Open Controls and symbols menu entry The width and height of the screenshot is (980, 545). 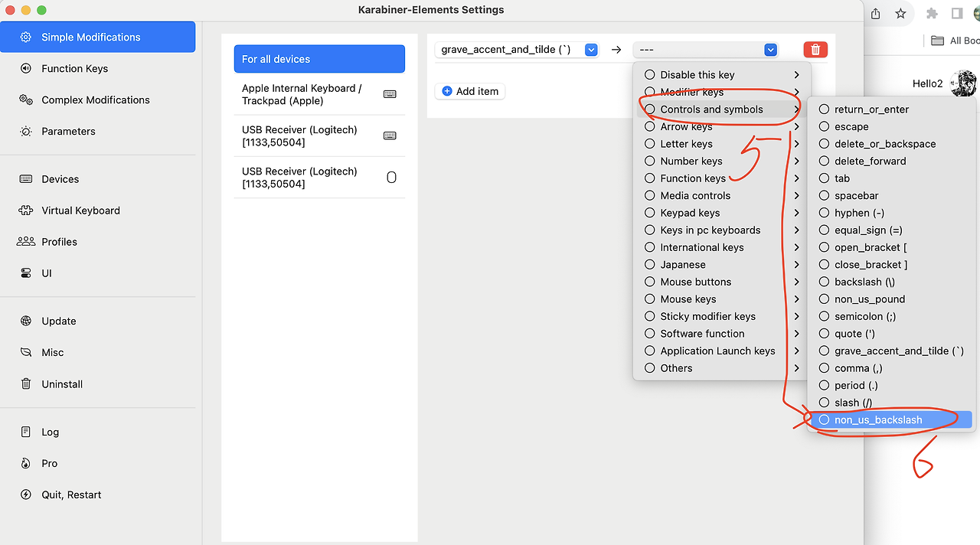[720, 109]
